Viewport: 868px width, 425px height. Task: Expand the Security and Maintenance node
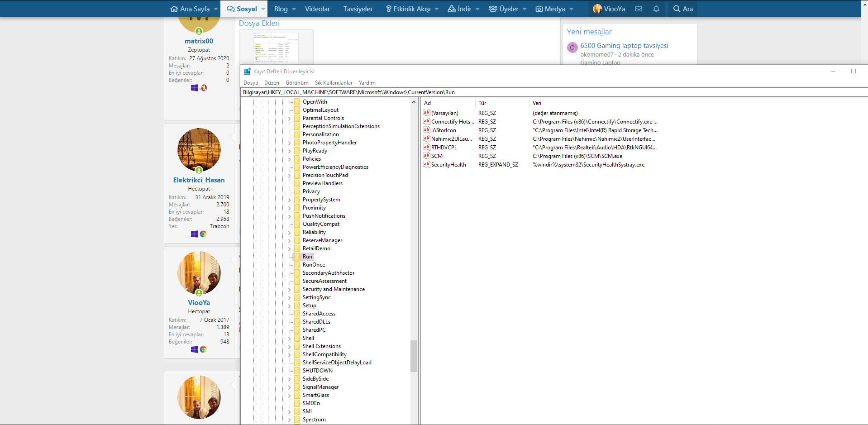pos(290,290)
